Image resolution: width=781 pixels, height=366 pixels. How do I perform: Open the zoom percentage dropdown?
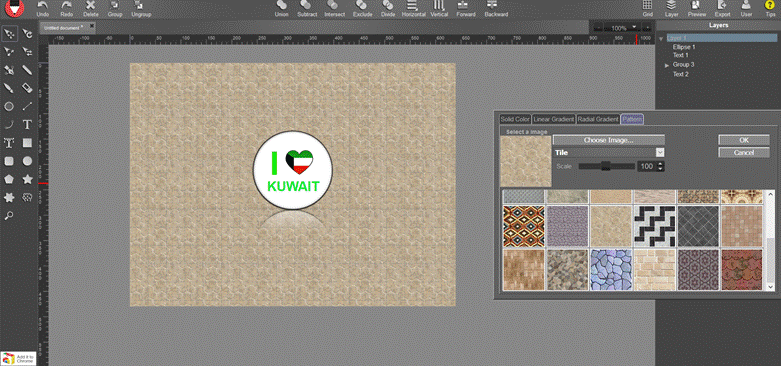pos(634,27)
